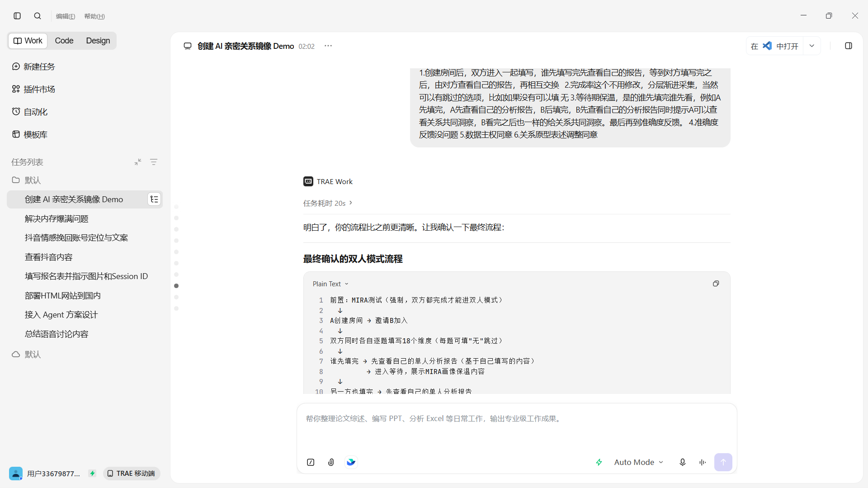Click the blue bird plugin icon
This screenshot has width=868, height=488.
[351, 462]
